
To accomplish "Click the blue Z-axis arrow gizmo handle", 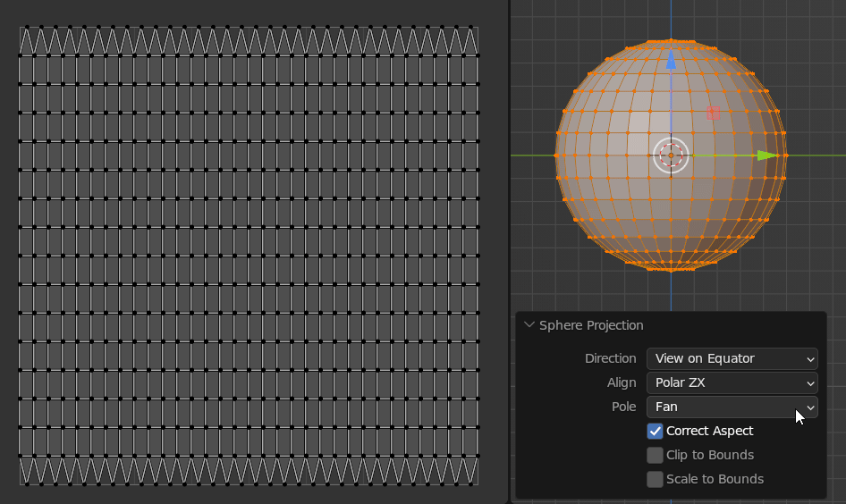I will 671,59.
